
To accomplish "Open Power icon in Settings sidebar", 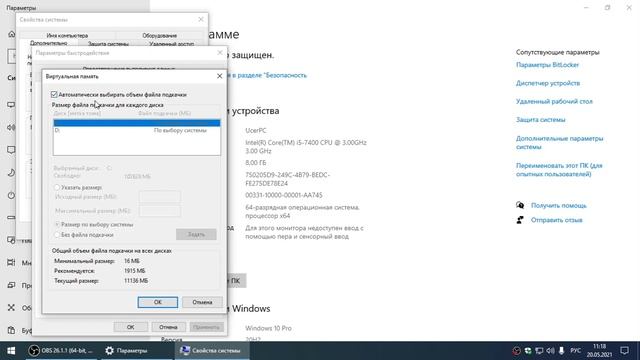I will [11, 195].
